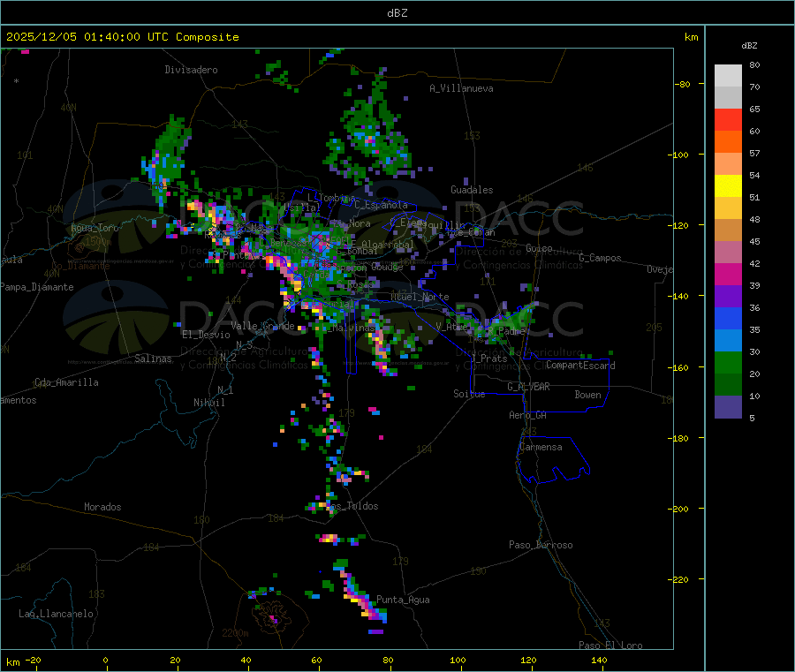
Task: Select the Agua_Toro label on the map
Action: (x=95, y=228)
